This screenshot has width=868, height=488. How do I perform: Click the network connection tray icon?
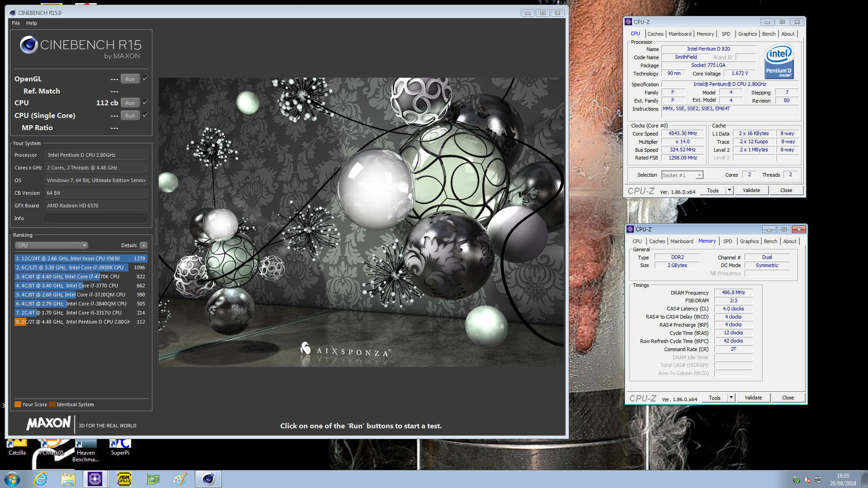click(818, 479)
